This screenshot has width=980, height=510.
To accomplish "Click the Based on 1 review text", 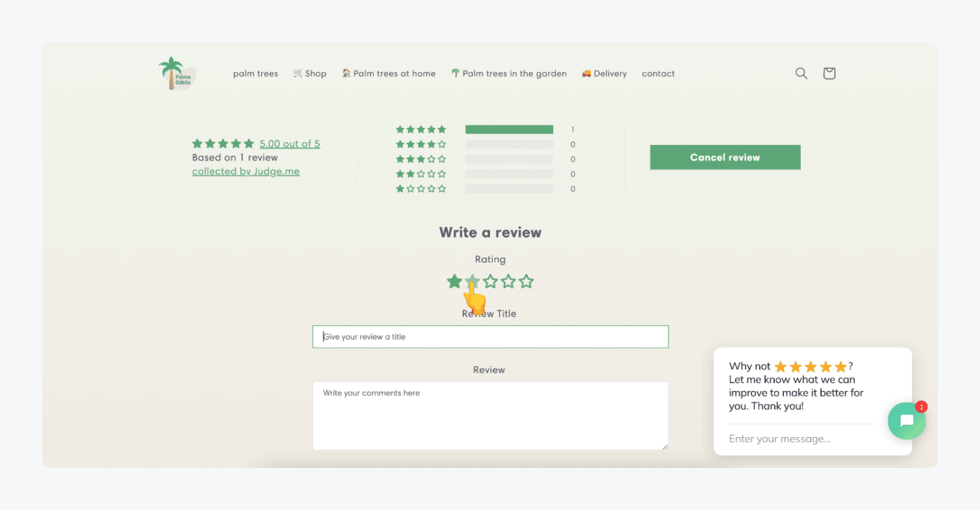I will tap(235, 158).
